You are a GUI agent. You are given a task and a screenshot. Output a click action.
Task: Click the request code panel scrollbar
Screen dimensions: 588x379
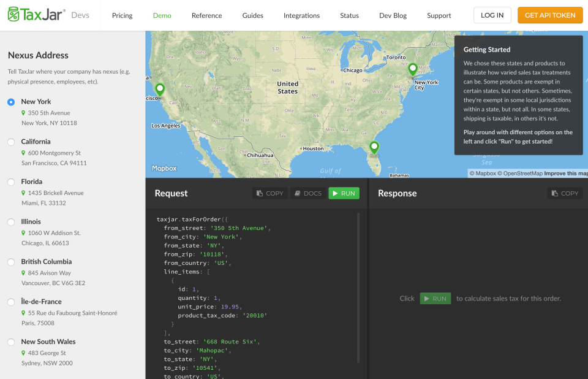[358, 288]
